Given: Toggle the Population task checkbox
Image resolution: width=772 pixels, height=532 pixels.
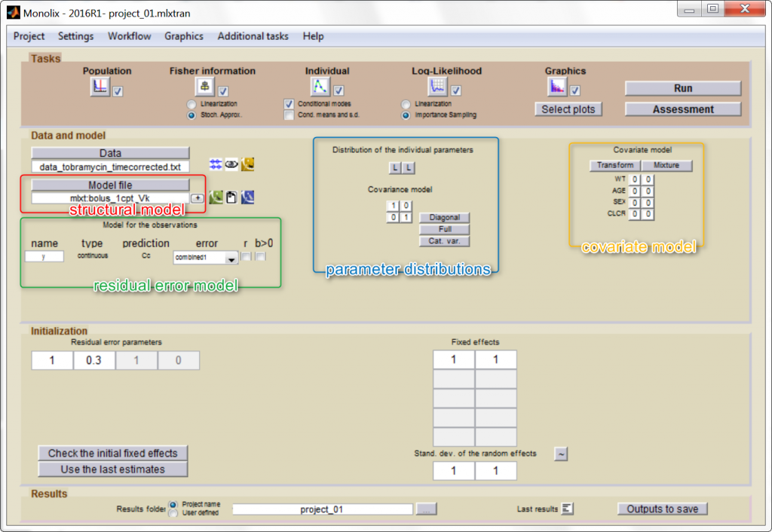Looking at the screenshot, I should [x=118, y=91].
